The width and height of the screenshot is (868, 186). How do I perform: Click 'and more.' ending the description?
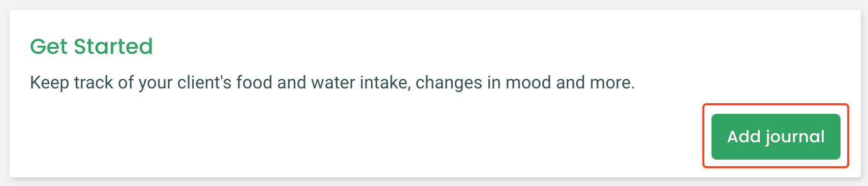(x=596, y=82)
